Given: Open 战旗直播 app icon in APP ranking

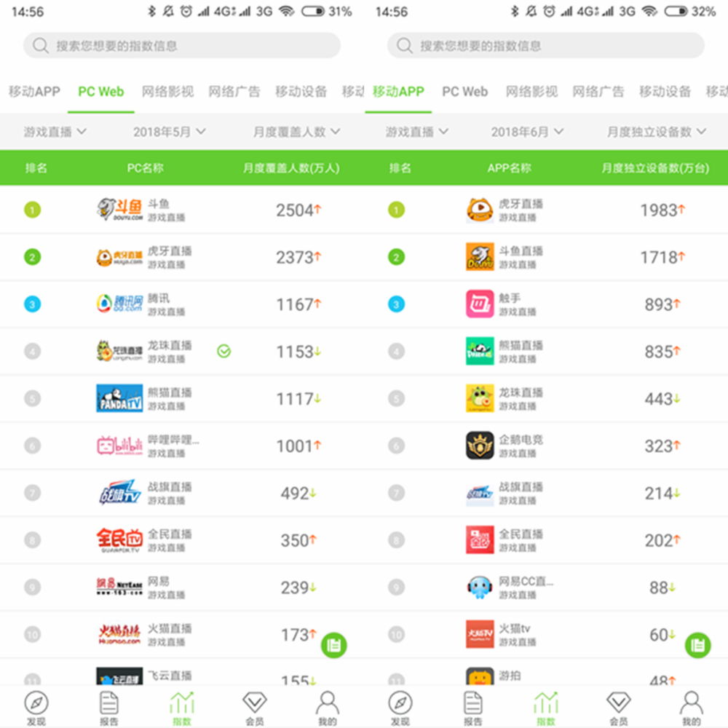Looking at the screenshot, I should pyautogui.click(x=480, y=493).
